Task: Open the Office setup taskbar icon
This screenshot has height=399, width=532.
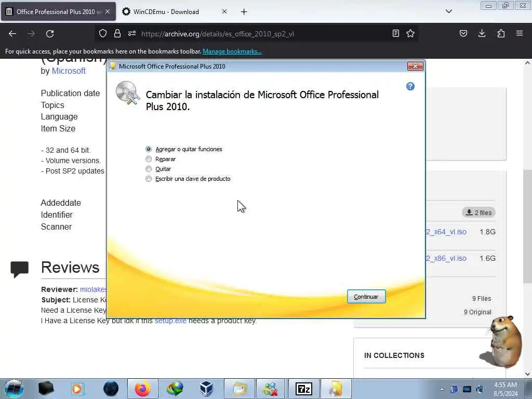Action: point(336,389)
